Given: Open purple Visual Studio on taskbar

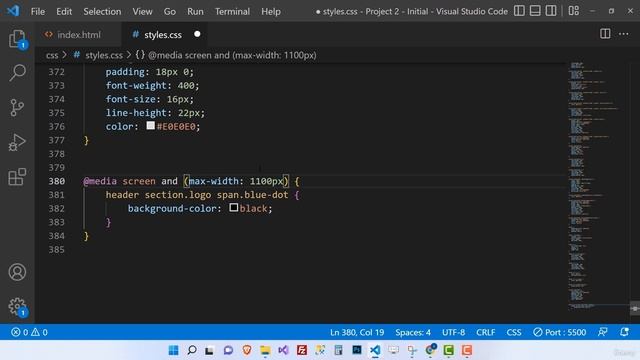Looking at the screenshot, I should coord(283,350).
